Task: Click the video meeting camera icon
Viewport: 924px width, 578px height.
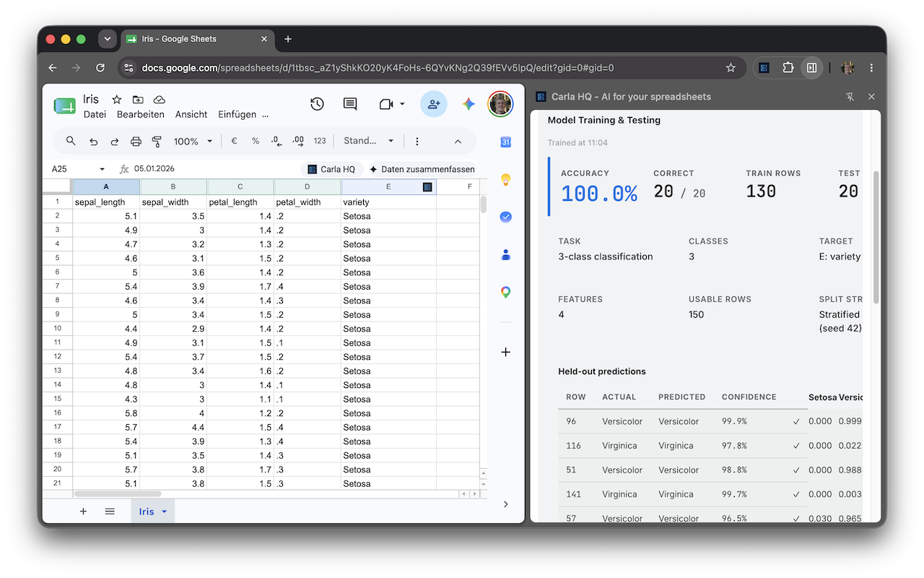Action: pyautogui.click(x=385, y=104)
